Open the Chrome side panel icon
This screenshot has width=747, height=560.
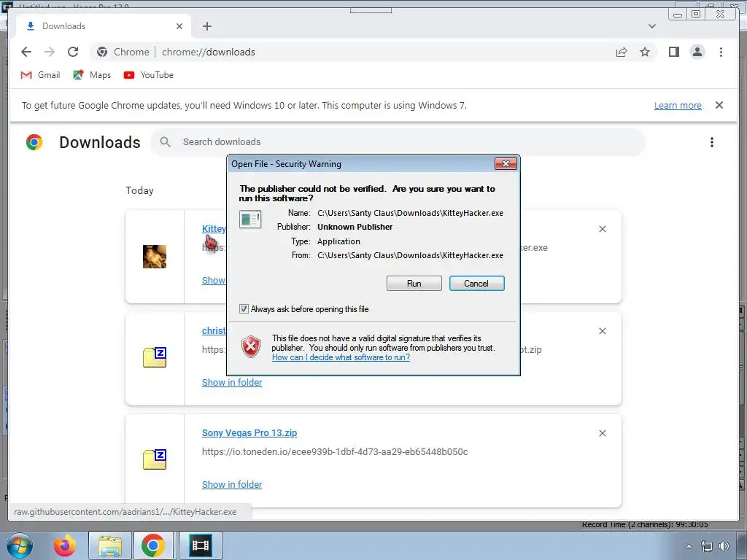pyautogui.click(x=673, y=52)
